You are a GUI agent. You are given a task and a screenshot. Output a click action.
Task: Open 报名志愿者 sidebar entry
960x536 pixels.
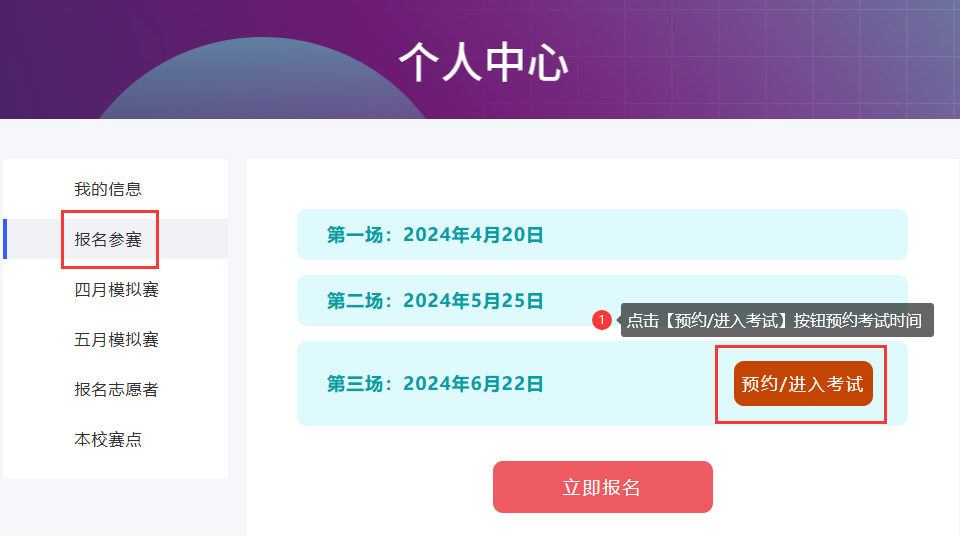pos(116,390)
